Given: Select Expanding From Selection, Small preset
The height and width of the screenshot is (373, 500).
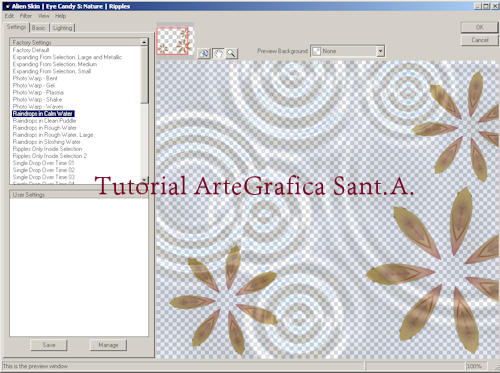Looking at the screenshot, I should [52, 71].
